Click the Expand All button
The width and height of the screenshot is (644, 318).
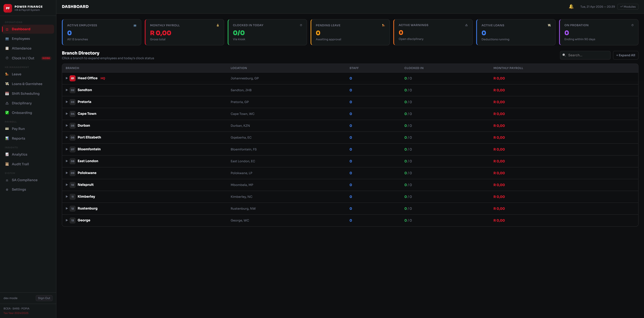[626, 55]
